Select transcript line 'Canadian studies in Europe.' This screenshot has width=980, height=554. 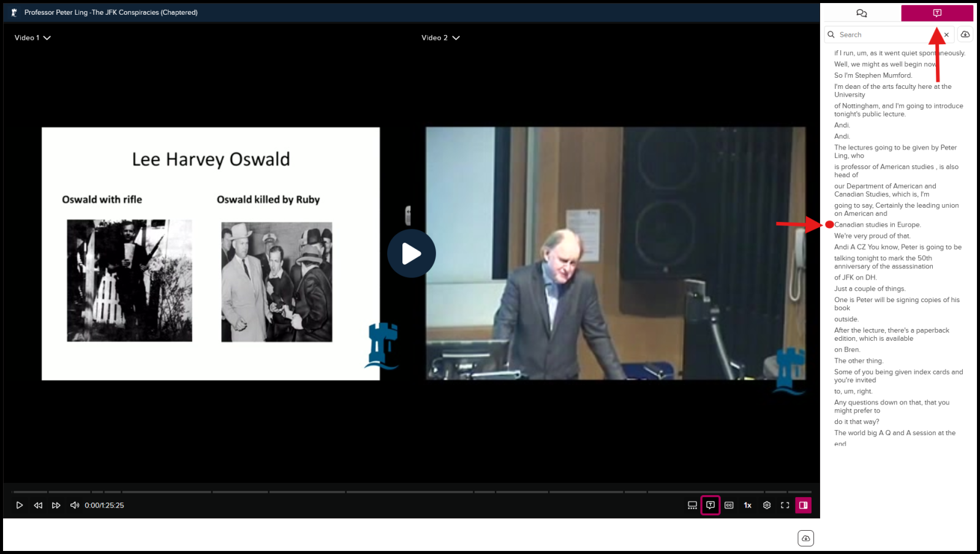tap(877, 225)
